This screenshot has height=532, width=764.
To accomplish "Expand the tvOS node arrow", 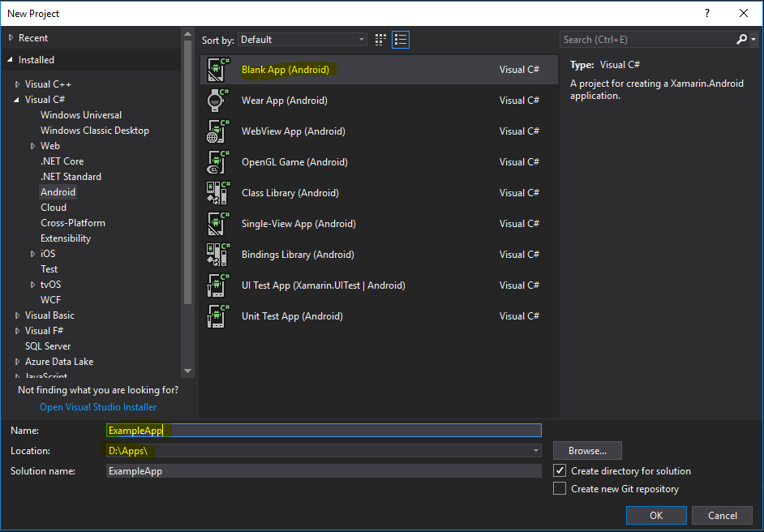I will pos(33,285).
